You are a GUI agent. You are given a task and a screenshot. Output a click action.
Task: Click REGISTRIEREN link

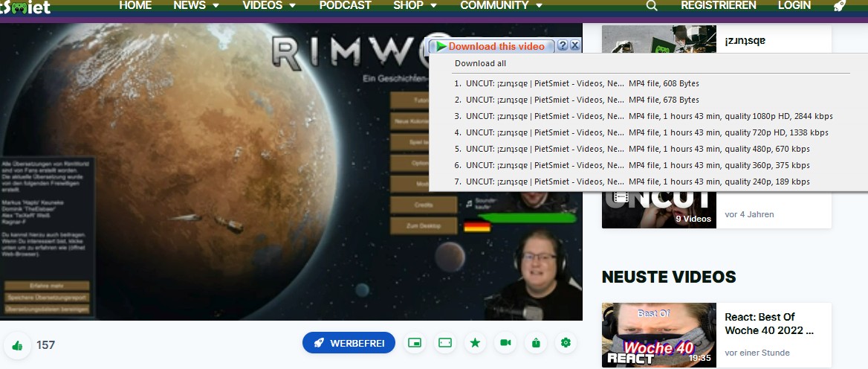tap(719, 5)
